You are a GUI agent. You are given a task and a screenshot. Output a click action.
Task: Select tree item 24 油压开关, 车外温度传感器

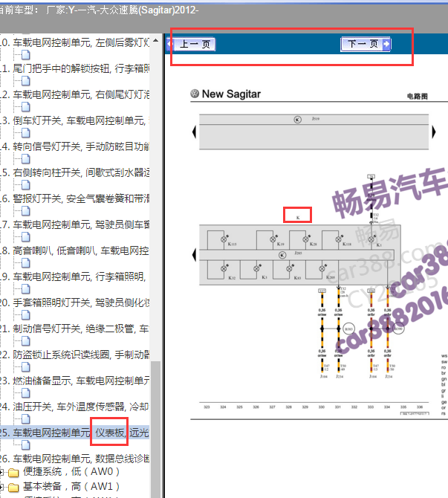pyautogui.click(x=74, y=407)
